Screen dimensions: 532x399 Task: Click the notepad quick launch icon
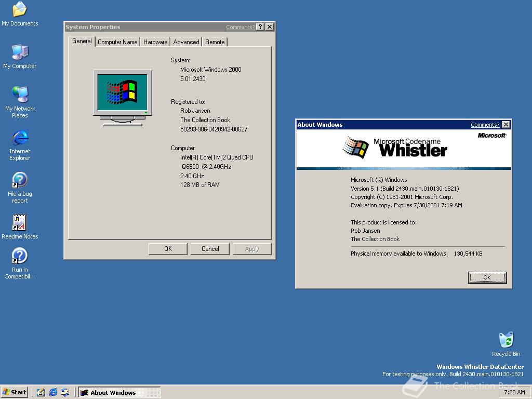click(41, 392)
